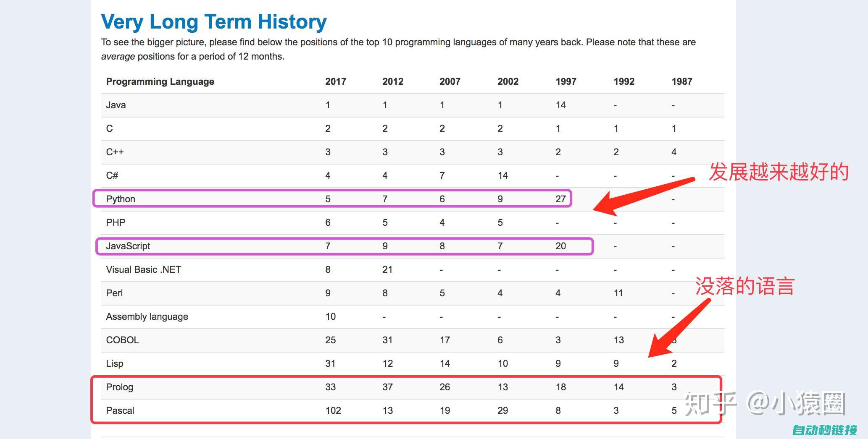Click Python's 1997 position value 27
868x439 pixels.
561,199
